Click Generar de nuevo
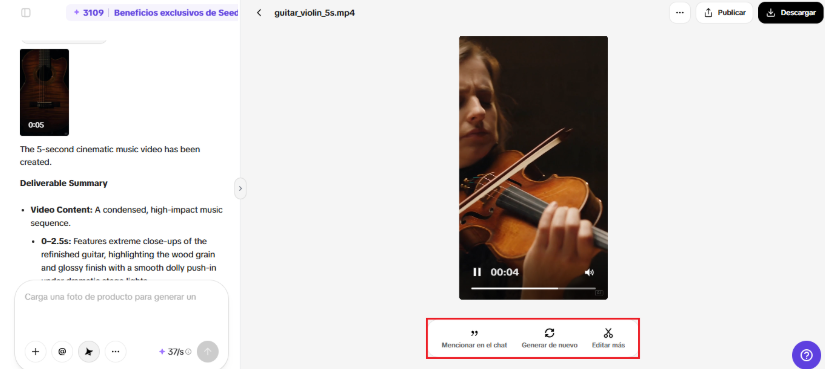Screen dimensions: 825x369 (549, 338)
